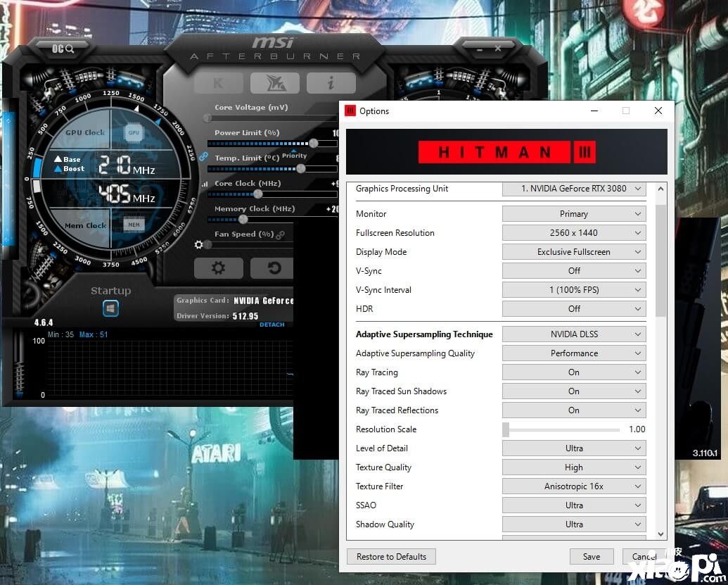Click the Hitman Options title icon

[x=350, y=111]
